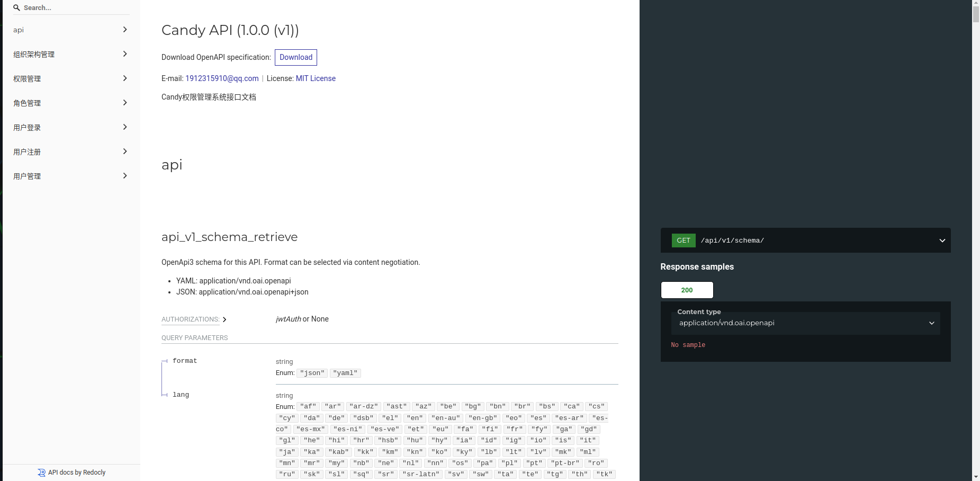Open the 角色管理 menu item
This screenshot has height=481, width=980.
71,103
